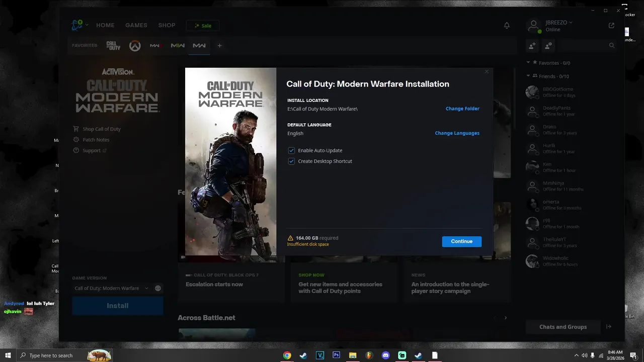Open friend settings with the gear-person icon
The image size is (644, 362).
[548, 45]
